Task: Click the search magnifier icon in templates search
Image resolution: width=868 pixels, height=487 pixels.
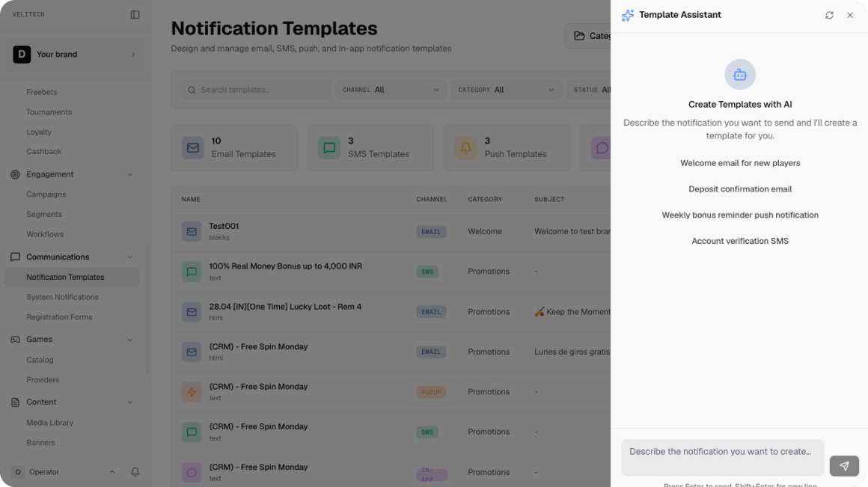Action: (192, 91)
